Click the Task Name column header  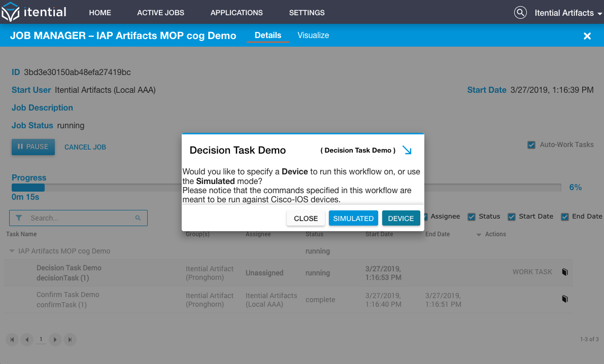click(21, 234)
